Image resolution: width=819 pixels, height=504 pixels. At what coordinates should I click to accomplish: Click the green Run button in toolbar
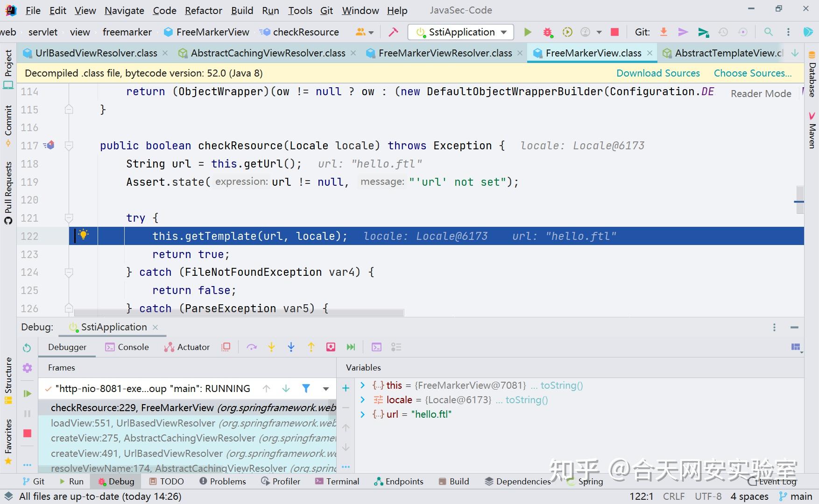(x=528, y=32)
